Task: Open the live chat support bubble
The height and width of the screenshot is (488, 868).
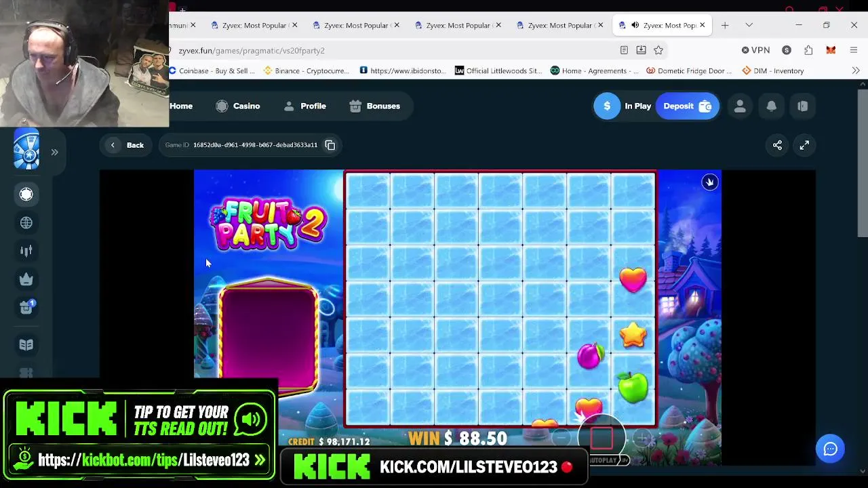Action: pyautogui.click(x=830, y=449)
